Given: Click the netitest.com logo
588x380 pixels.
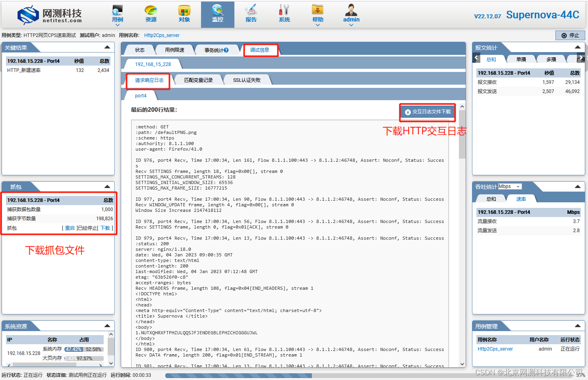Looking at the screenshot, I should [x=50, y=15].
